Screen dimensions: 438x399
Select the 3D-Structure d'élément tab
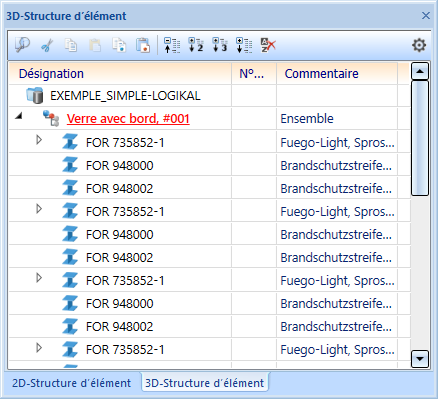[205, 383]
